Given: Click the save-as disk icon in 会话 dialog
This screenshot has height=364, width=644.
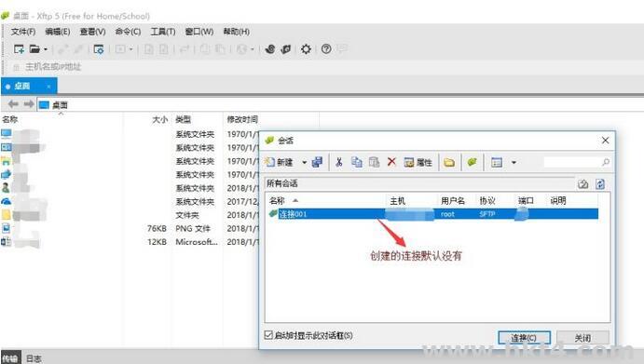Looking at the screenshot, I should coord(317,162).
